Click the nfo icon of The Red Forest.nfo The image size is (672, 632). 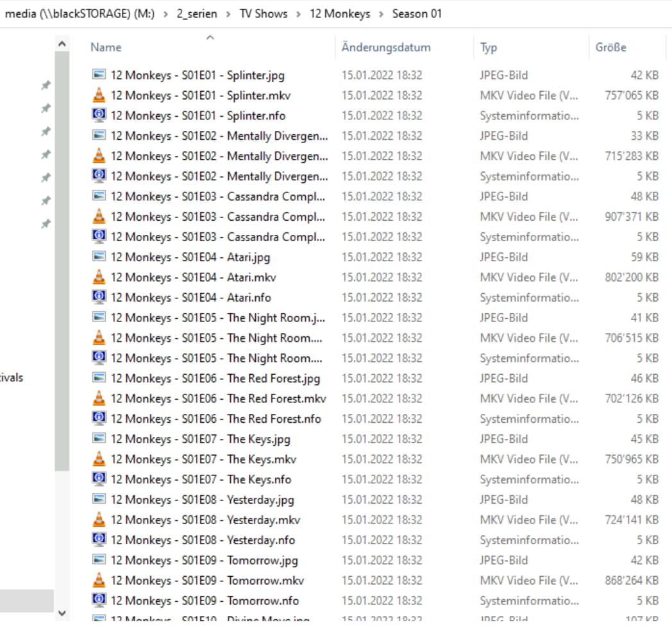tap(99, 418)
